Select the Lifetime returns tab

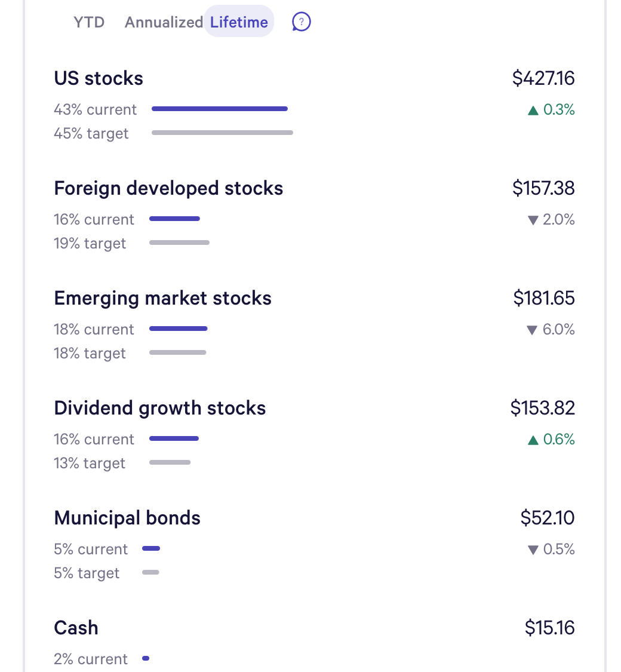click(x=239, y=22)
